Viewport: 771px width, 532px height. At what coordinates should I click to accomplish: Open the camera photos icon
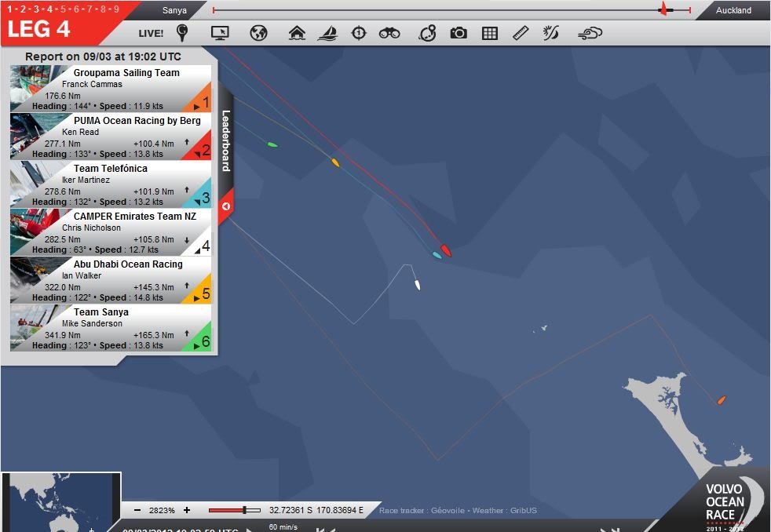click(459, 33)
